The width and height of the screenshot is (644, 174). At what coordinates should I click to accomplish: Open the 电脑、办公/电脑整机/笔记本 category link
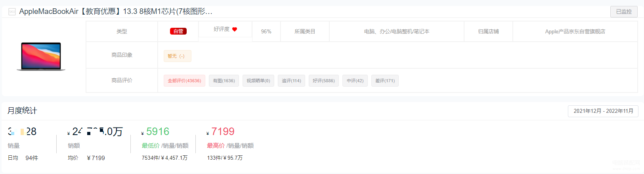pos(397,31)
